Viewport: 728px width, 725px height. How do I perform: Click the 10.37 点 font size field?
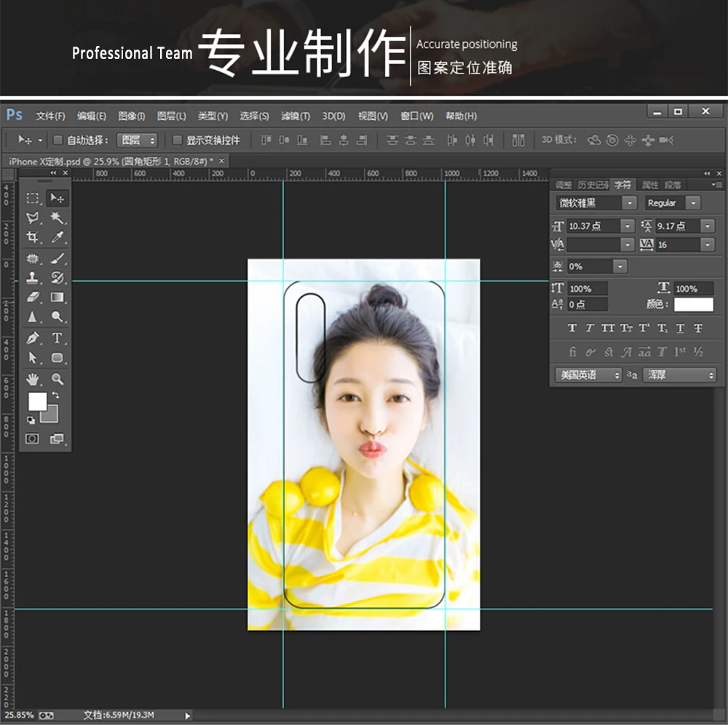coord(592,226)
